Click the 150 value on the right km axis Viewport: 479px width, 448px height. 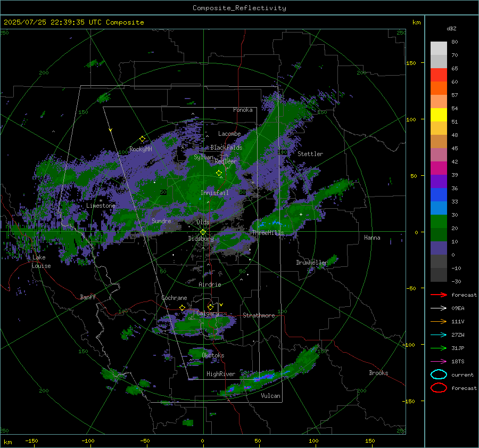[x=411, y=63]
